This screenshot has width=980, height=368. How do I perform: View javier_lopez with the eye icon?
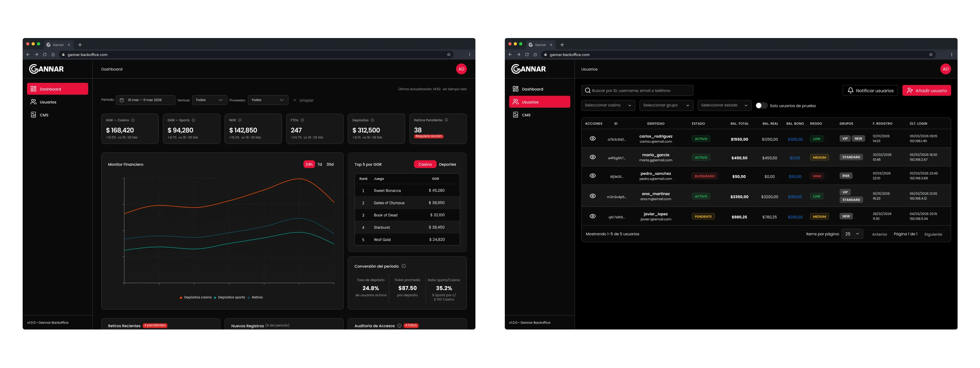point(592,216)
